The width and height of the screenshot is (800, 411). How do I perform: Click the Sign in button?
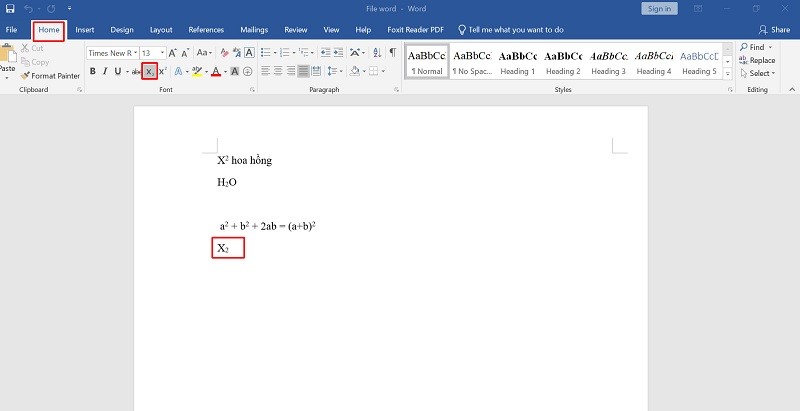click(x=659, y=9)
